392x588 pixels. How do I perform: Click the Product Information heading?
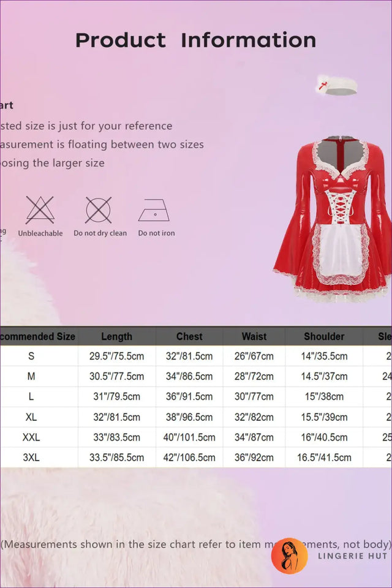196,40
